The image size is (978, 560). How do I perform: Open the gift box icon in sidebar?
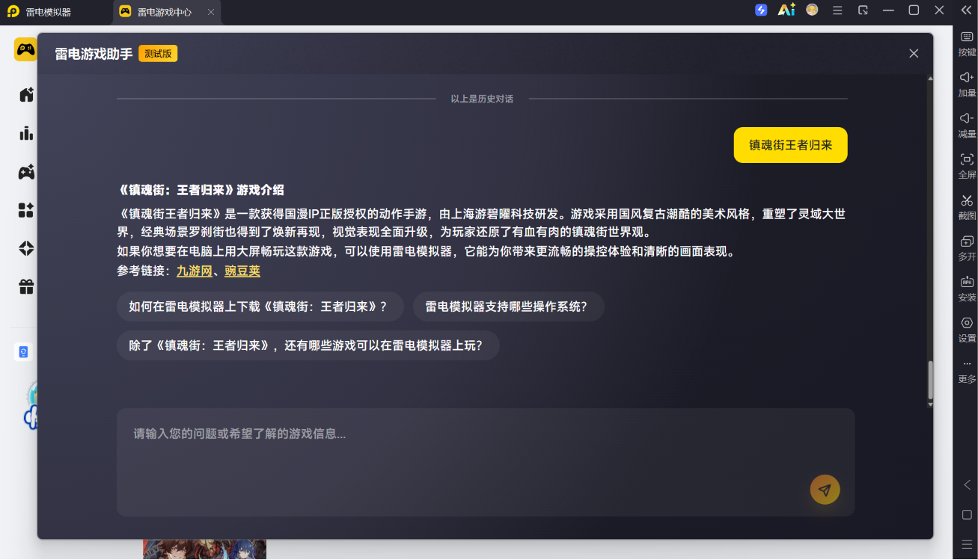tap(26, 286)
